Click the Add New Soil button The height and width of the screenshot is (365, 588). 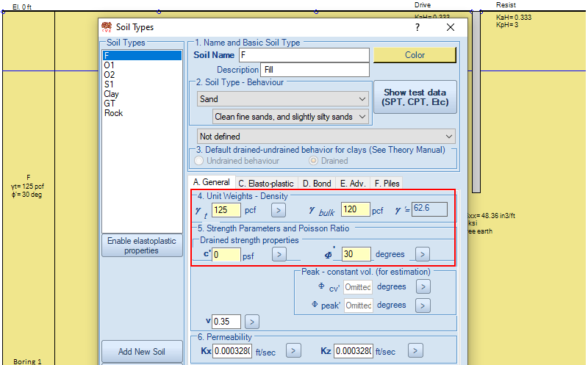point(142,352)
